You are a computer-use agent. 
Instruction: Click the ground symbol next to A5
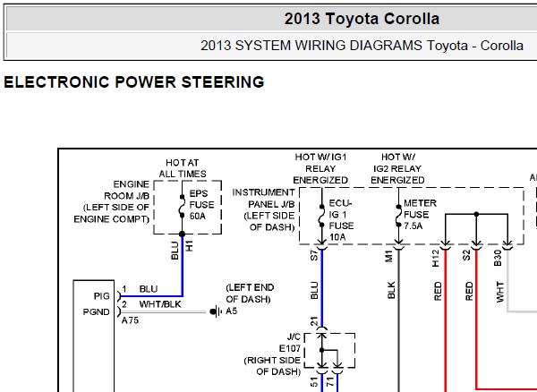tap(216, 311)
